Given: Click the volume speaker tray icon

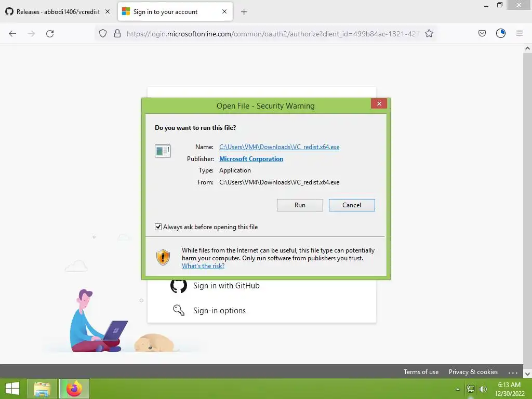Looking at the screenshot, I should pyautogui.click(x=483, y=389).
